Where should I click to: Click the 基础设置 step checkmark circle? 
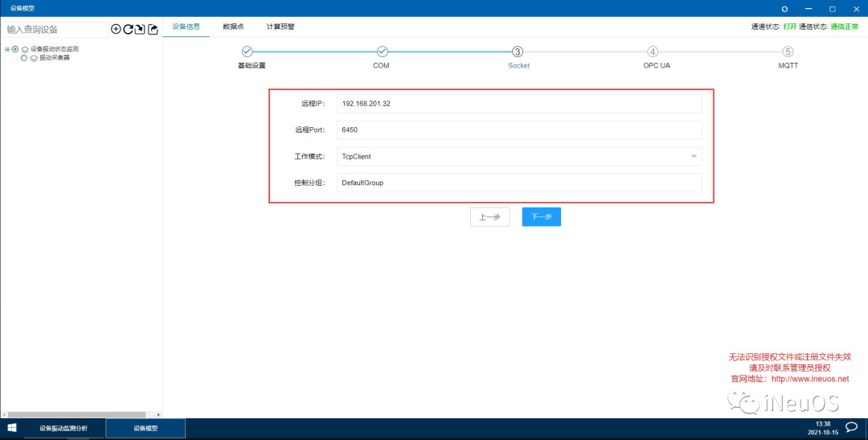coord(248,51)
